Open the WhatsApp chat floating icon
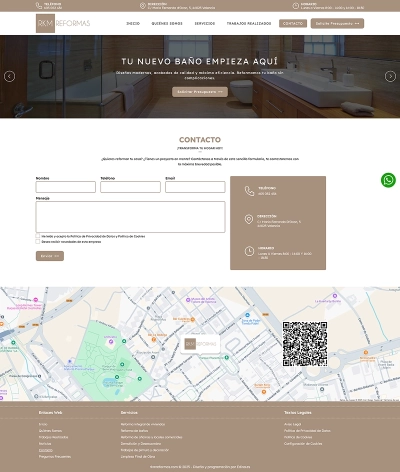The image size is (400, 472). pyautogui.click(x=388, y=180)
